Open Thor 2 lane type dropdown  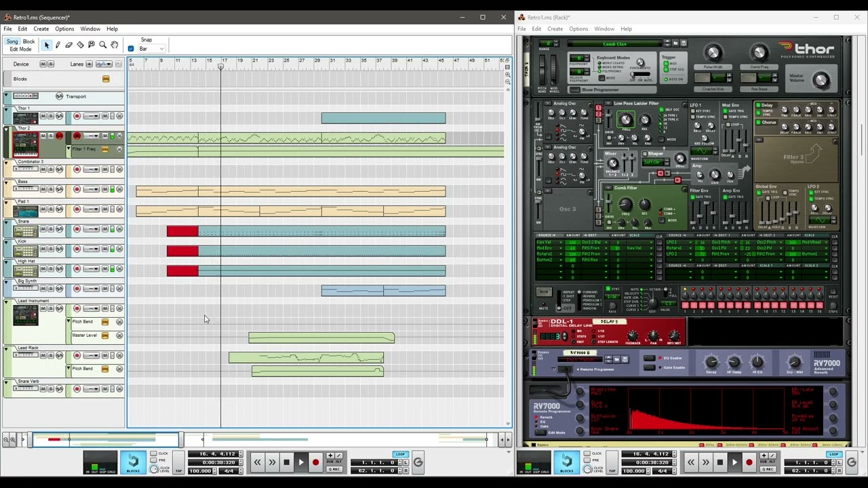pyautogui.click(x=92, y=136)
